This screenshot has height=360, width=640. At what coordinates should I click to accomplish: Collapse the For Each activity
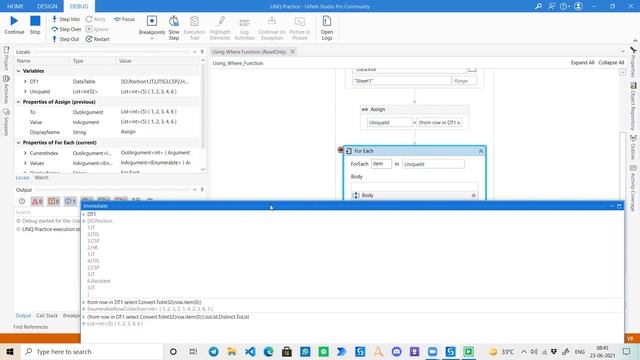click(x=481, y=151)
